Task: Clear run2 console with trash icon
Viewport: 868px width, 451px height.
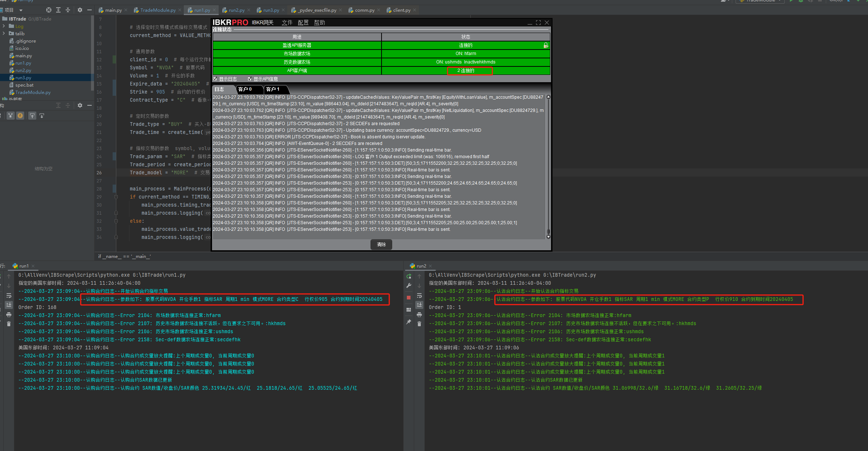Action: click(419, 324)
